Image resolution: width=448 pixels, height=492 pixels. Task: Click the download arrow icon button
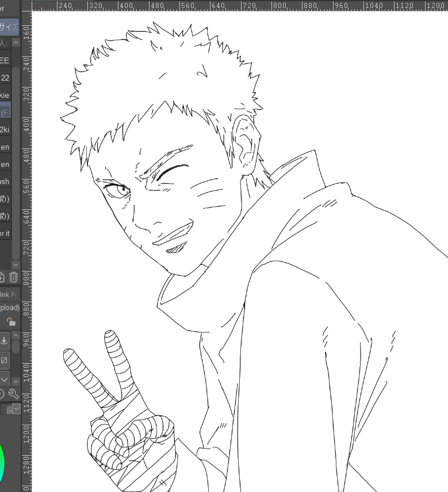[x=4, y=341]
